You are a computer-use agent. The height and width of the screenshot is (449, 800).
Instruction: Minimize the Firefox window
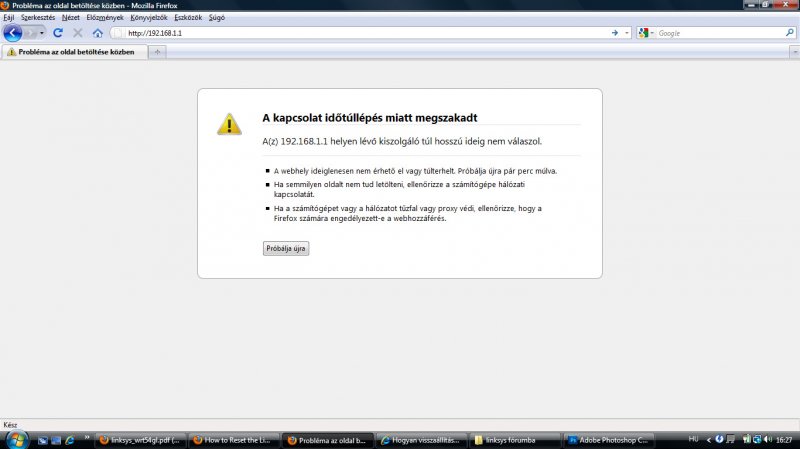click(x=751, y=5)
